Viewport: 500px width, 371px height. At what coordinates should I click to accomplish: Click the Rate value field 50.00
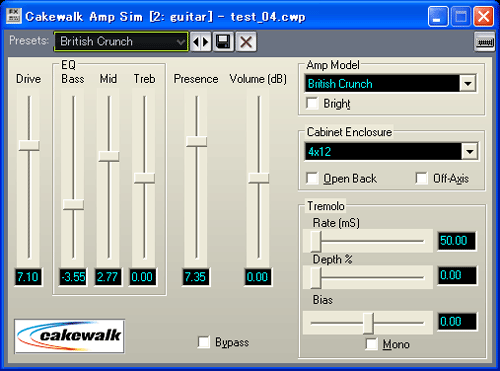click(457, 241)
